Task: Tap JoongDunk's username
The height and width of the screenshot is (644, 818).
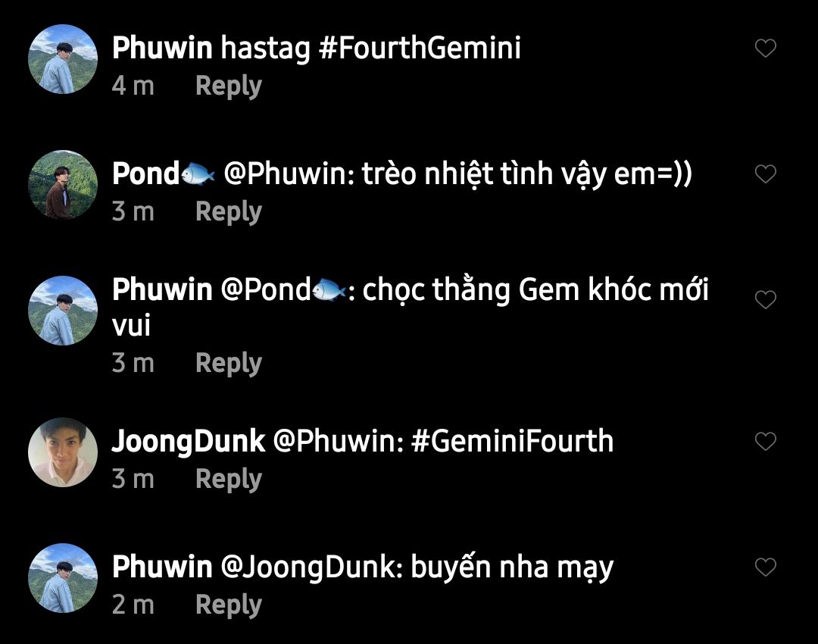Action: click(188, 441)
